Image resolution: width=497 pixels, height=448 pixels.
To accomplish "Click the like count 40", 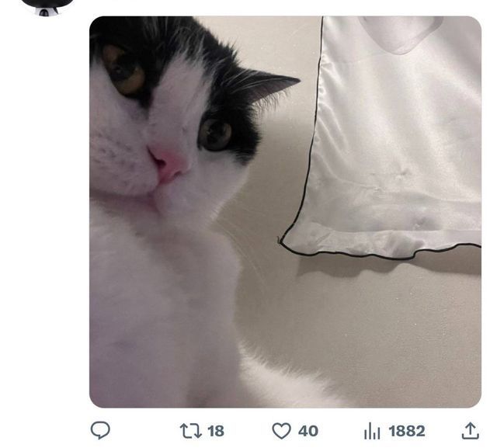I will click(x=308, y=430).
